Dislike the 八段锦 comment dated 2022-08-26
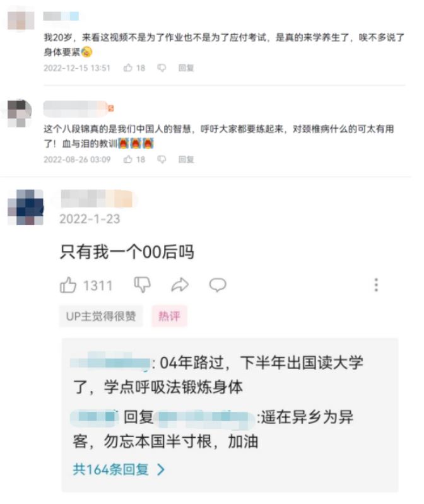 [x=162, y=160]
